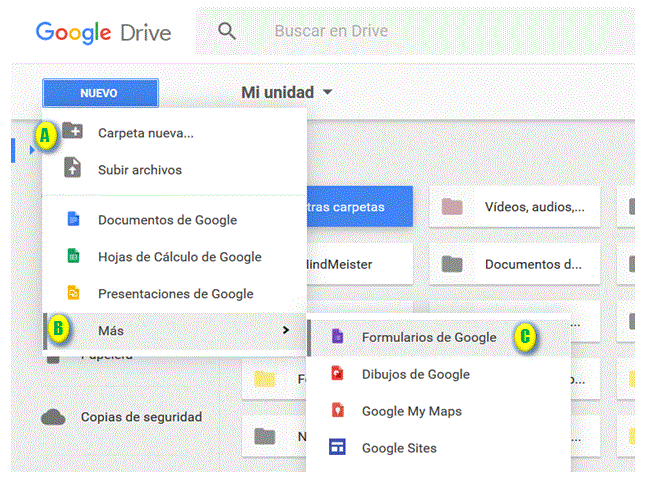The height and width of the screenshot is (482, 648).
Task: Open the Mi unidad dropdown arrow
Action: tap(327, 92)
